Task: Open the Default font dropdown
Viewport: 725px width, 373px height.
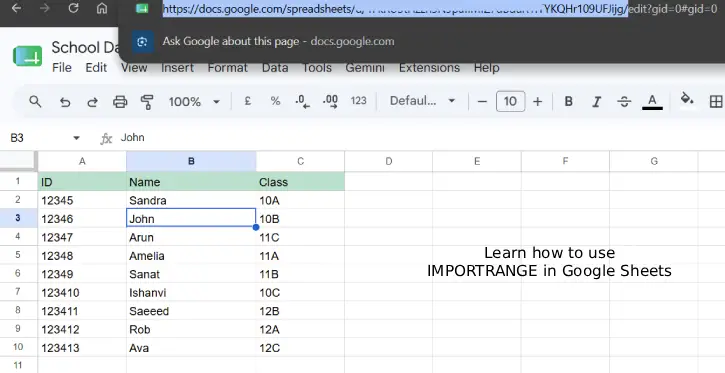Action: (423, 101)
